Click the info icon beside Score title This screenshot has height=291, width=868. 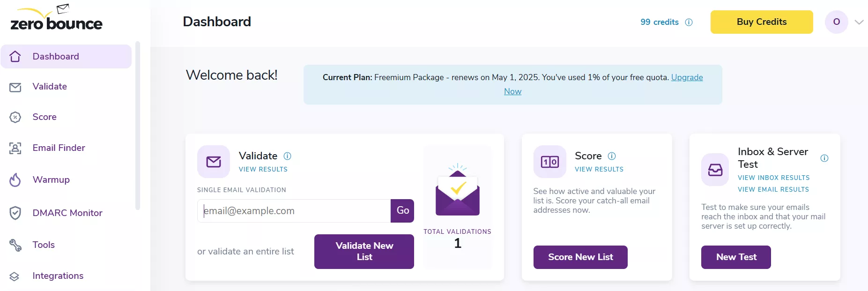(x=612, y=156)
